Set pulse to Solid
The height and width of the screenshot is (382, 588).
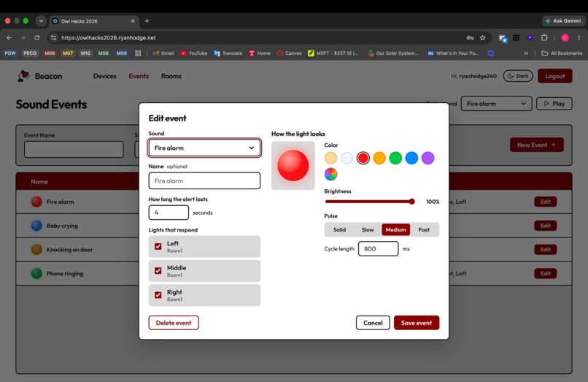tap(339, 229)
